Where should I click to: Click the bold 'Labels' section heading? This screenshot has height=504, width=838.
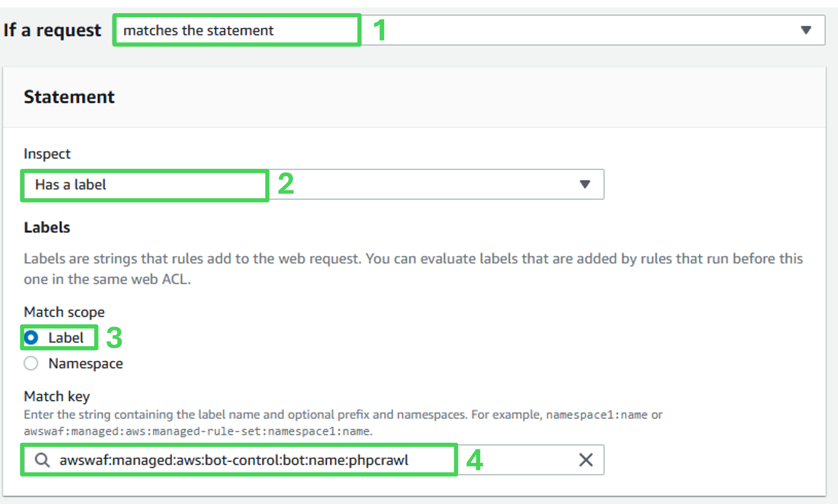(x=47, y=227)
